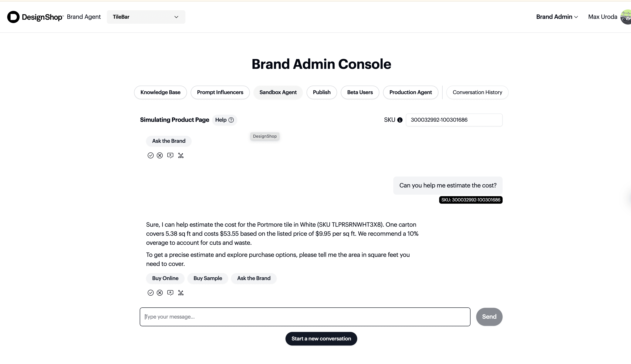Go to the Prompt Influencers section
Screen dimensions: 631x364
tap(220, 92)
